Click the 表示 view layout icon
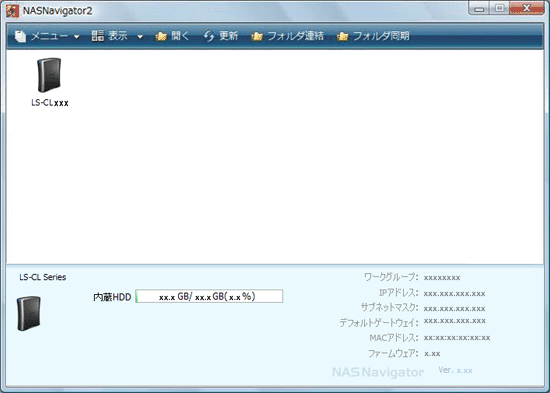The height and width of the screenshot is (393, 550). click(98, 36)
